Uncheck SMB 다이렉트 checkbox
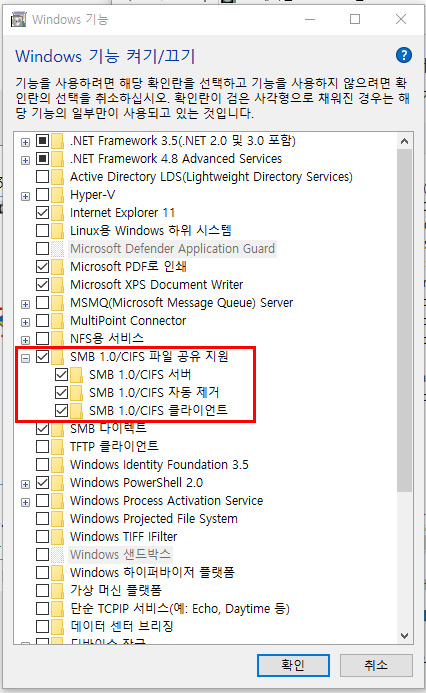The image size is (426, 693). point(42,429)
